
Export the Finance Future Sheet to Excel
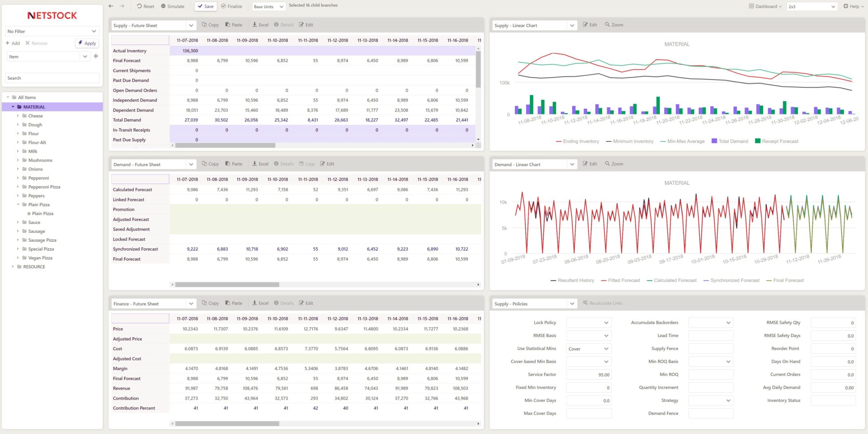pyautogui.click(x=260, y=303)
